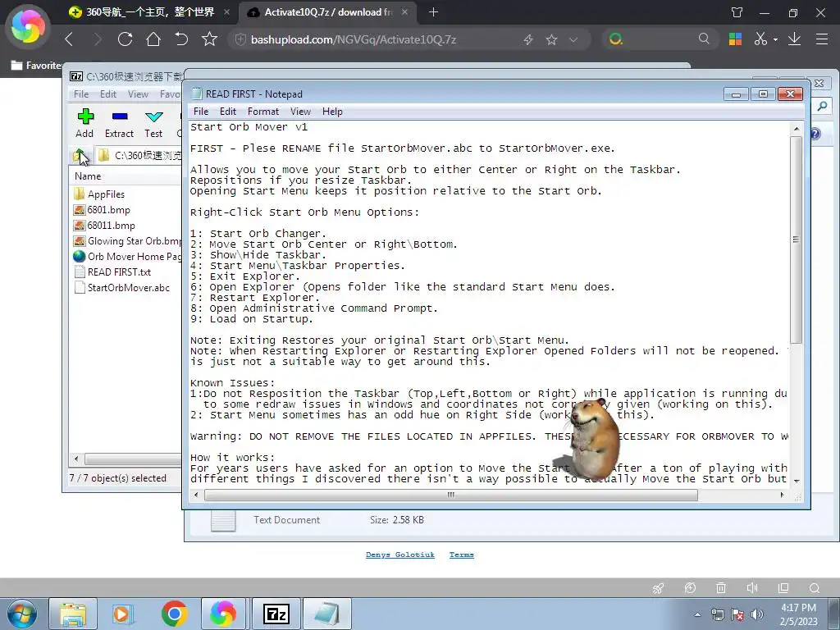The height and width of the screenshot is (630, 840).
Task: Click the browser back arrow
Action: [69, 39]
